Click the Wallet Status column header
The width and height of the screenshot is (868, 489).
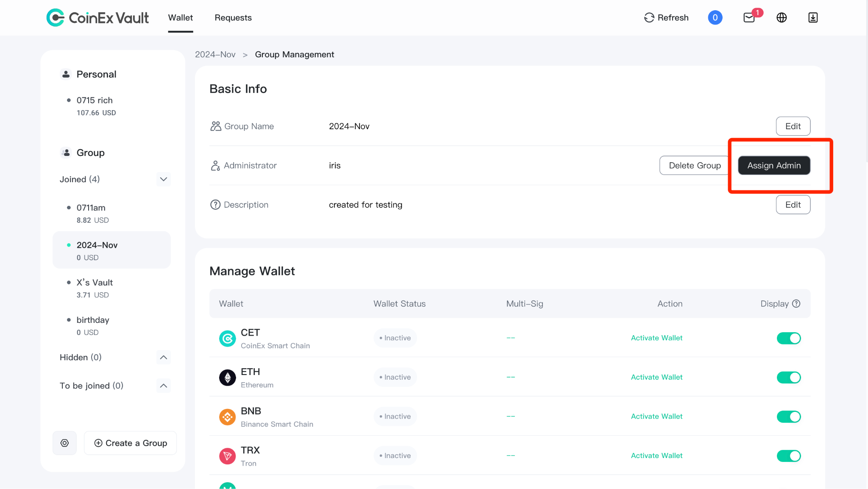399,303
